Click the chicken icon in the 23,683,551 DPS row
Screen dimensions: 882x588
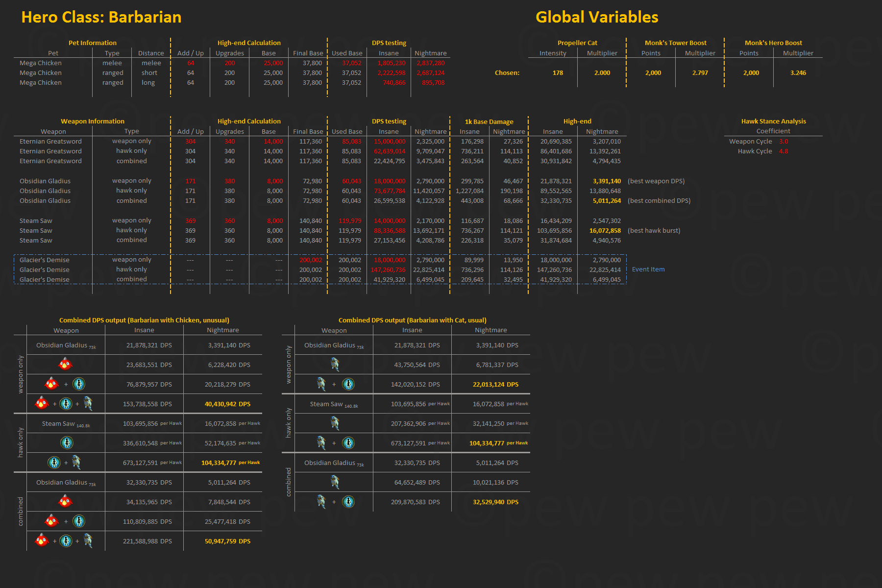(x=65, y=365)
